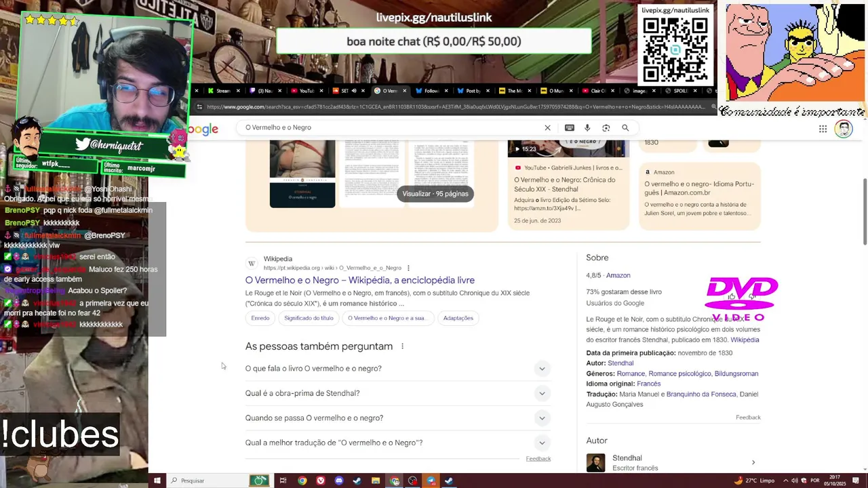Open site information icon in address bar

click(199, 106)
